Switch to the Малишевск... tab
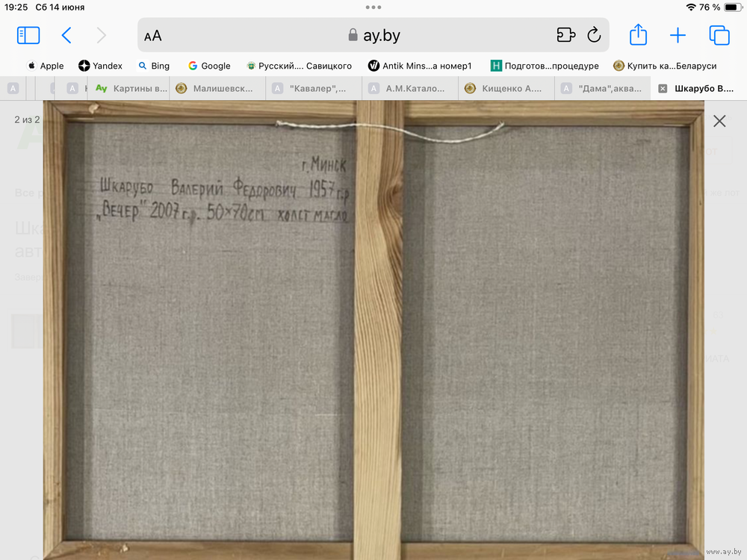Image resolution: width=747 pixels, height=560 pixels. click(x=217, y=88)
